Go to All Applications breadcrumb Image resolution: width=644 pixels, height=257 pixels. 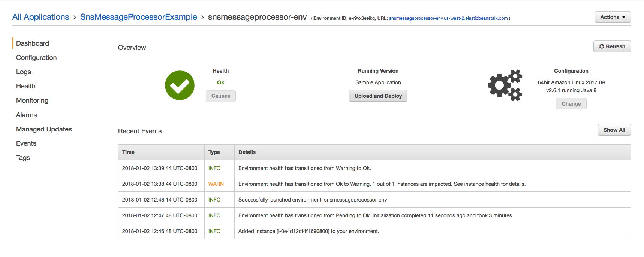[40, 17]
